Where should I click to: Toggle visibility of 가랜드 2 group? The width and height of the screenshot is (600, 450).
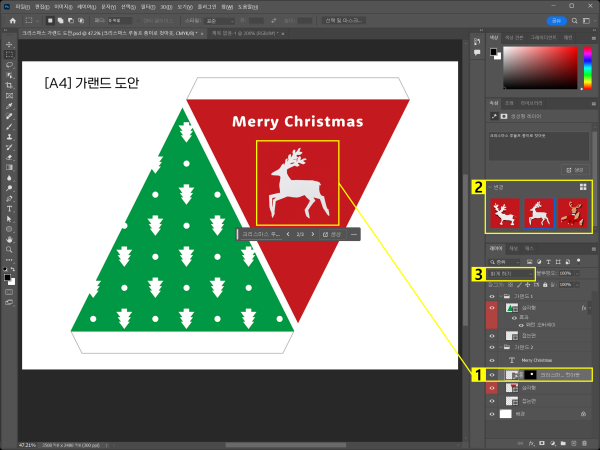point(492,347)
